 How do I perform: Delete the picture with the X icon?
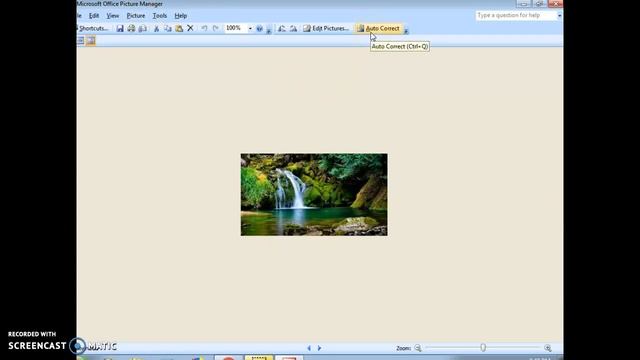(x=190, y=29)
